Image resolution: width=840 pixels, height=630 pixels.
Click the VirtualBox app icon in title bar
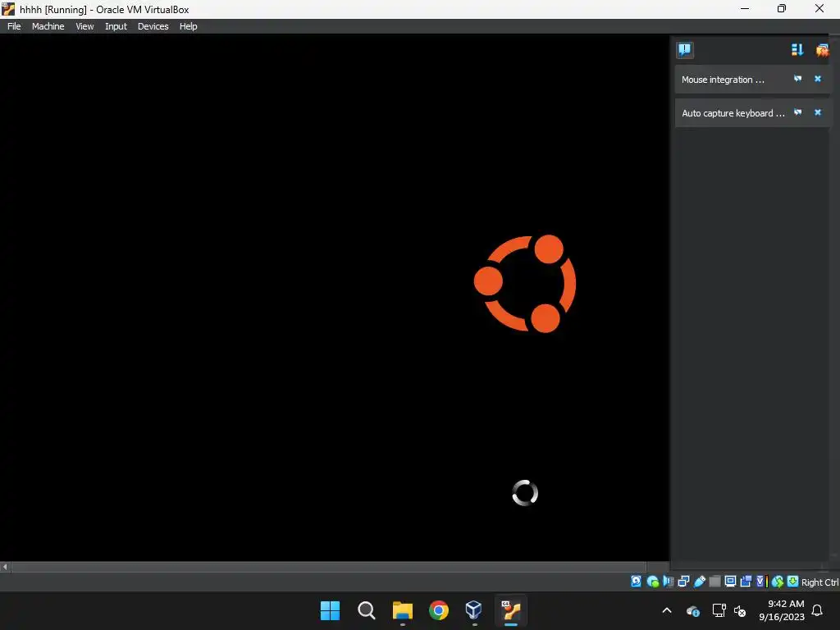click(8, 9)
